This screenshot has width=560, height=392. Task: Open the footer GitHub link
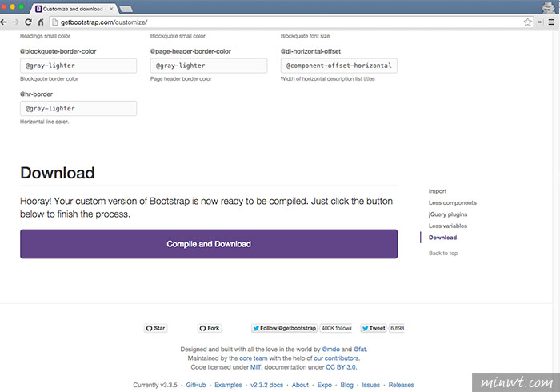click(x=196, y=385)
